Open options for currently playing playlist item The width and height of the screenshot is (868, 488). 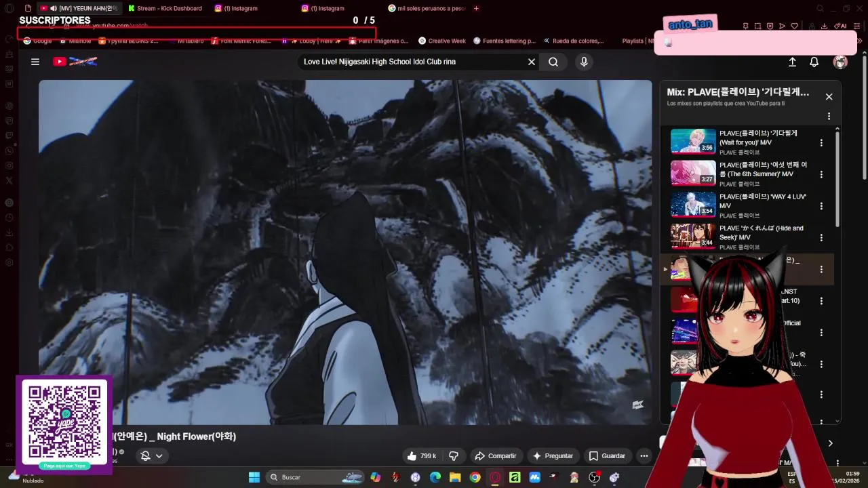pos(821,269)
